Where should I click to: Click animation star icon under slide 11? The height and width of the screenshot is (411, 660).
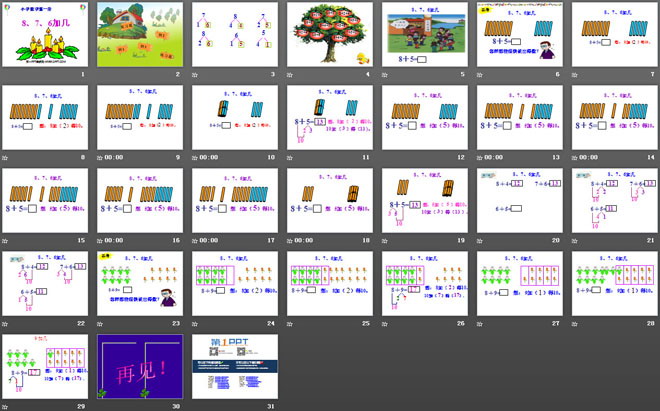pyautogui.click(x=290, y=157)
